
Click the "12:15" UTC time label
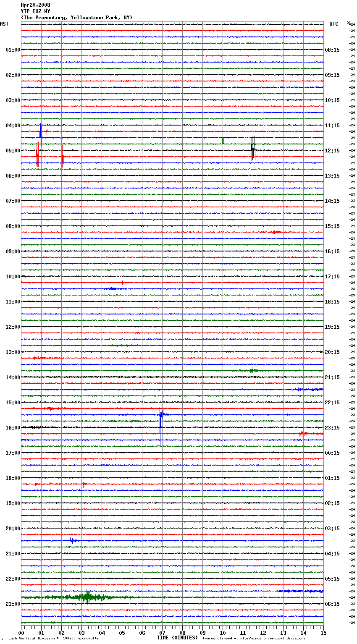pos(332,151)
